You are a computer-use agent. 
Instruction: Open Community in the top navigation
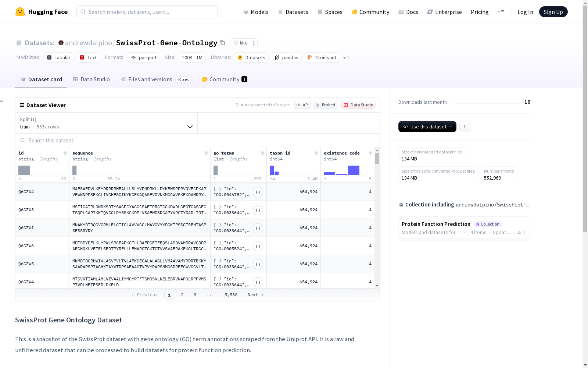tap(370, 12)
